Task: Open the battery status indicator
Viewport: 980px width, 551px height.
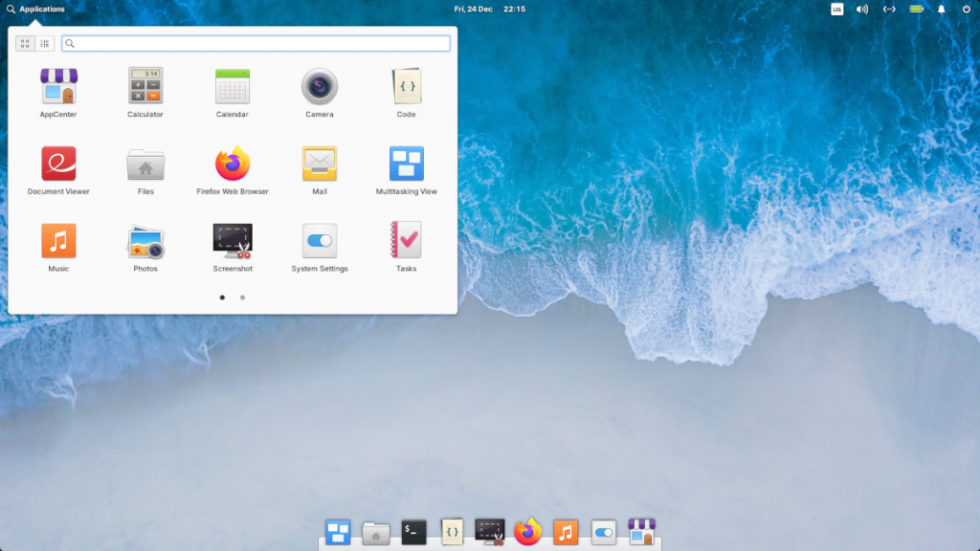Action: coord(916,9)
